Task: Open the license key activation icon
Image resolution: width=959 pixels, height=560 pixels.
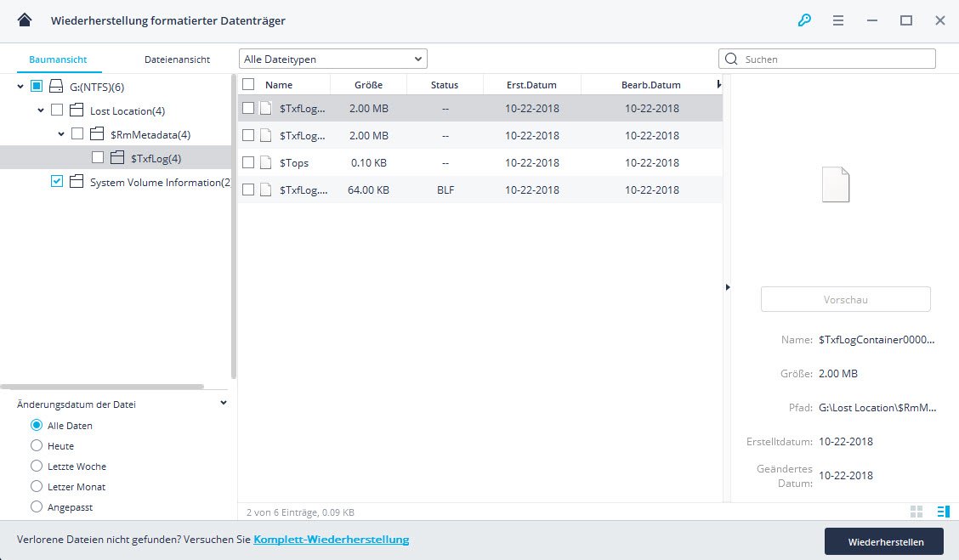Action: (x=804, y=20)
